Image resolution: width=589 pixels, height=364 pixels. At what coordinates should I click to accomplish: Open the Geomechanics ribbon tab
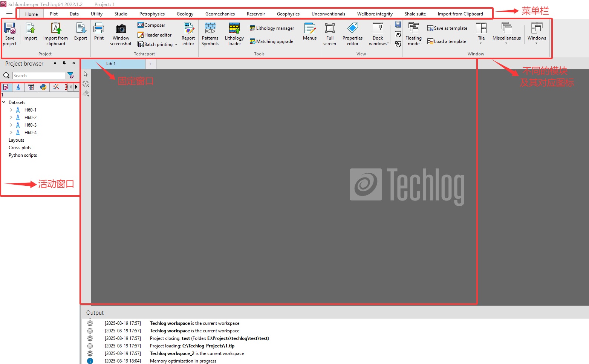pyautogui.click(x=220, y=14)
